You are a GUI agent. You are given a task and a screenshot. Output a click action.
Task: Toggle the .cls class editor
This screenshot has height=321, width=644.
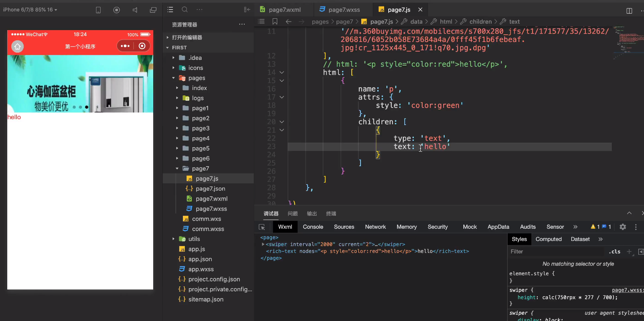tap(614, 252)
